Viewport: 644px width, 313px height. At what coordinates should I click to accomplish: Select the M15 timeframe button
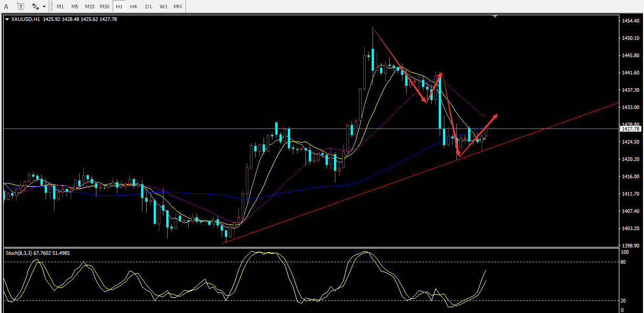90,6
